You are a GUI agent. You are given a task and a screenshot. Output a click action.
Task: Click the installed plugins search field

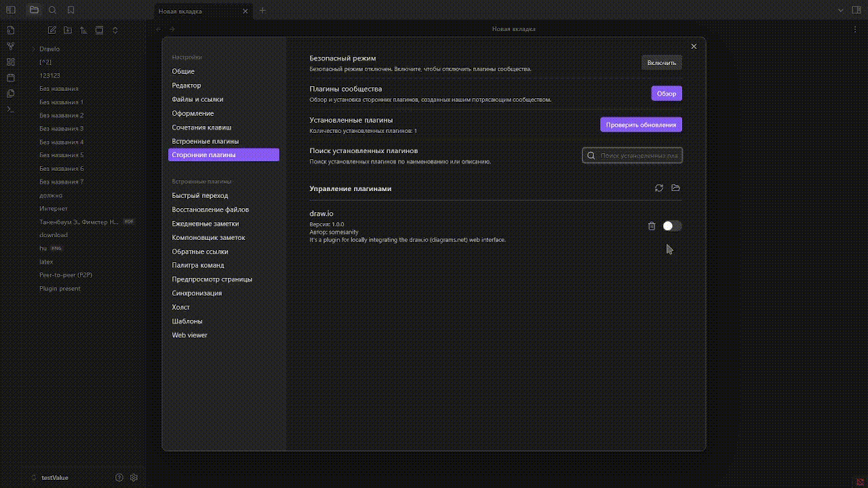point(632,155)
